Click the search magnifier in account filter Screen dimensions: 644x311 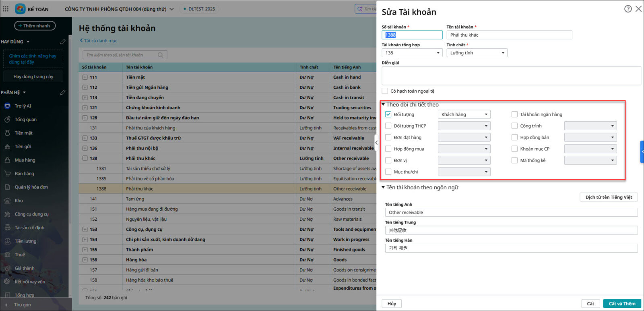(161, 55)
